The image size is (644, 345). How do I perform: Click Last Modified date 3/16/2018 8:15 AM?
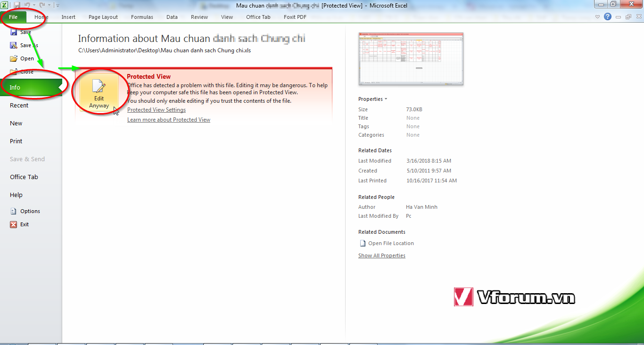[x=429, y=161]
